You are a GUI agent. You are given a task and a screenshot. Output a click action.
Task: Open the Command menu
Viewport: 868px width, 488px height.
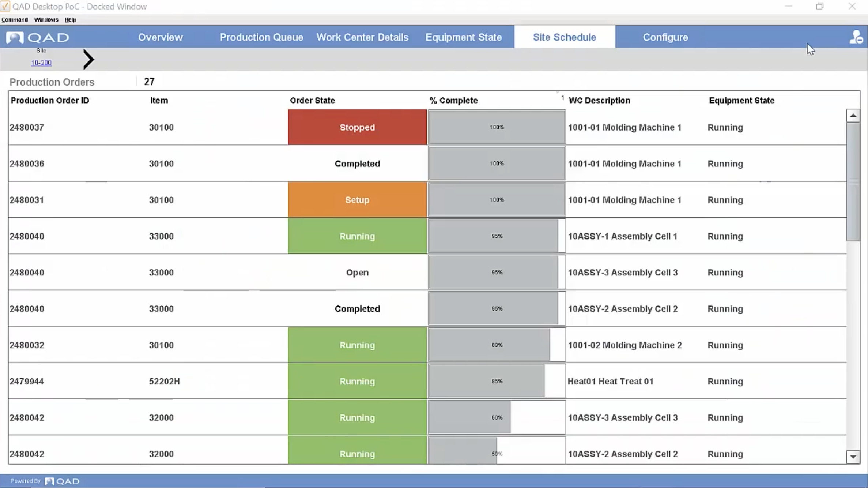point(15,19)
